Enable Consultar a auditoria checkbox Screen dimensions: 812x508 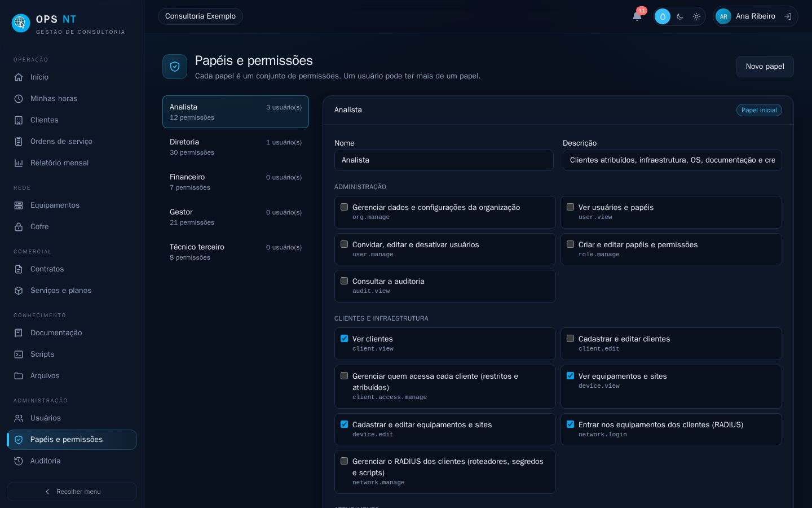tap(344, 281)
